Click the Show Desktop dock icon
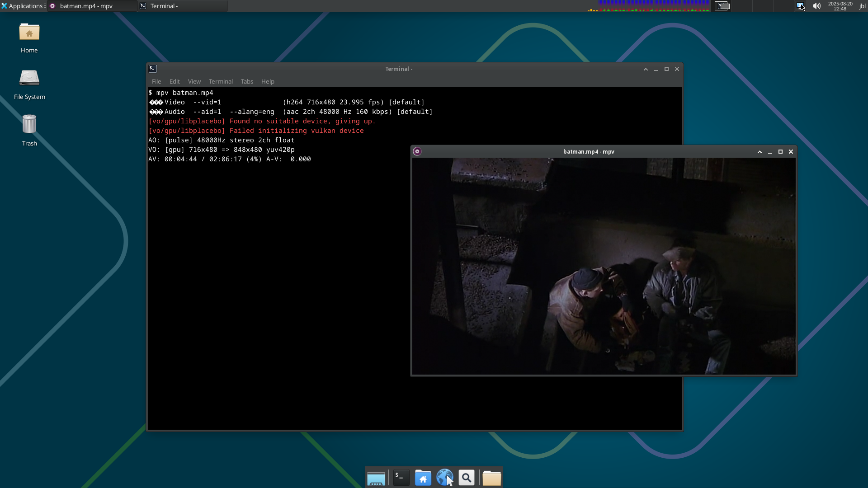The width and height of the screenshot is (868, 488). pos(376,478)
